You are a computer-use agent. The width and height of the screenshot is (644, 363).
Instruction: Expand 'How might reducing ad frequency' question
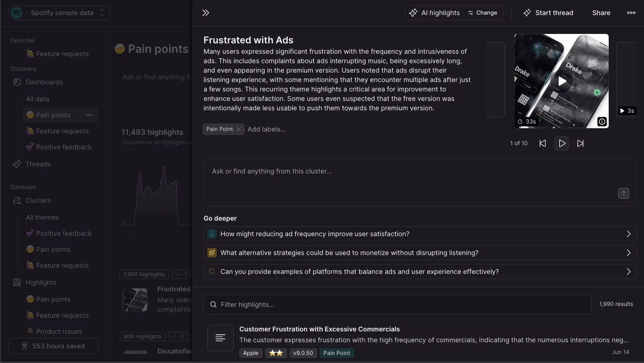tap(420, 234)
